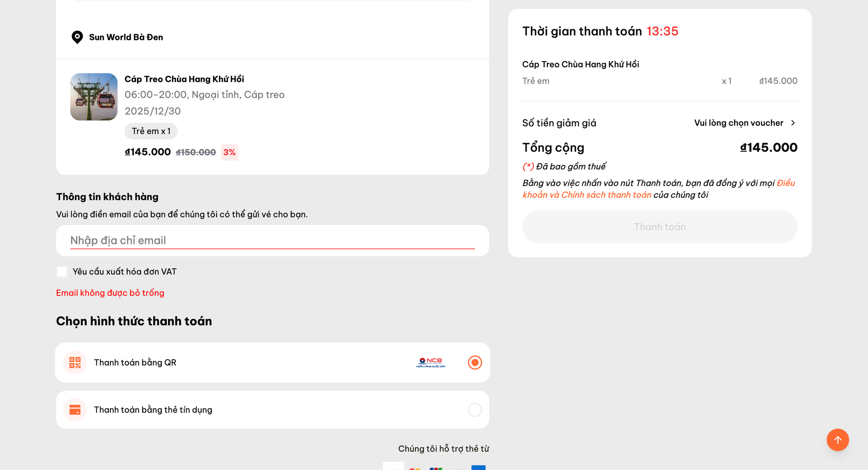868x470 pixels.
Task: Click the Sun World Bà Đen location name
Action: 126,37
